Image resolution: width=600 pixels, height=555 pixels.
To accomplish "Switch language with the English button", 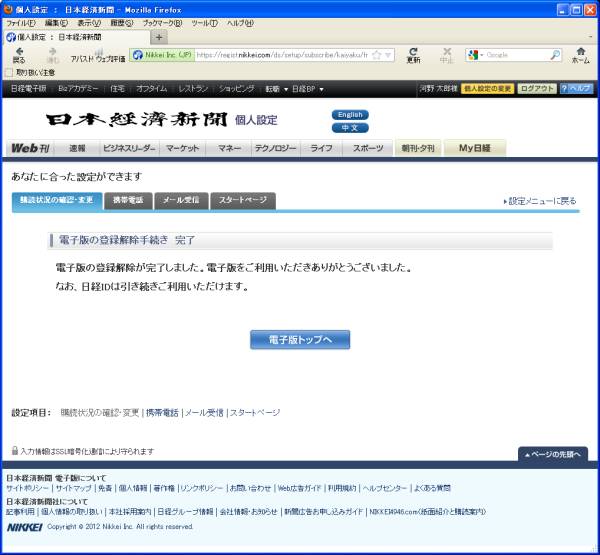I will tap(350, 115).
